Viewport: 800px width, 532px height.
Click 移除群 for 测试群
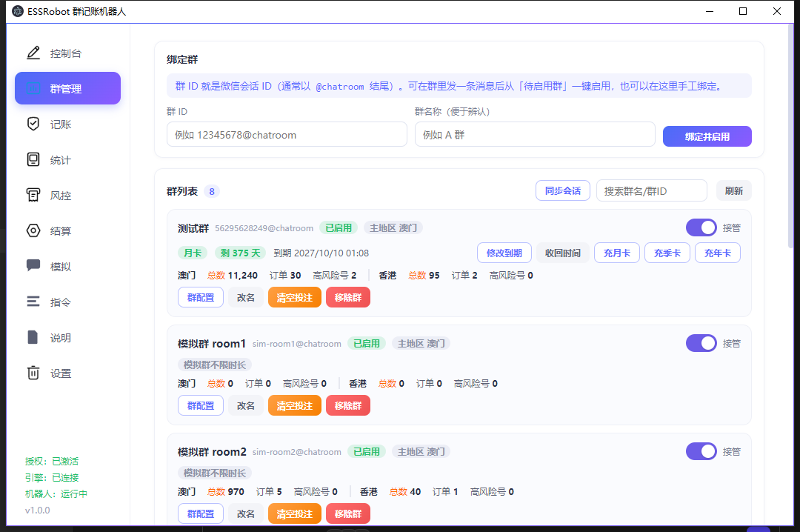(x=348, y=297)
